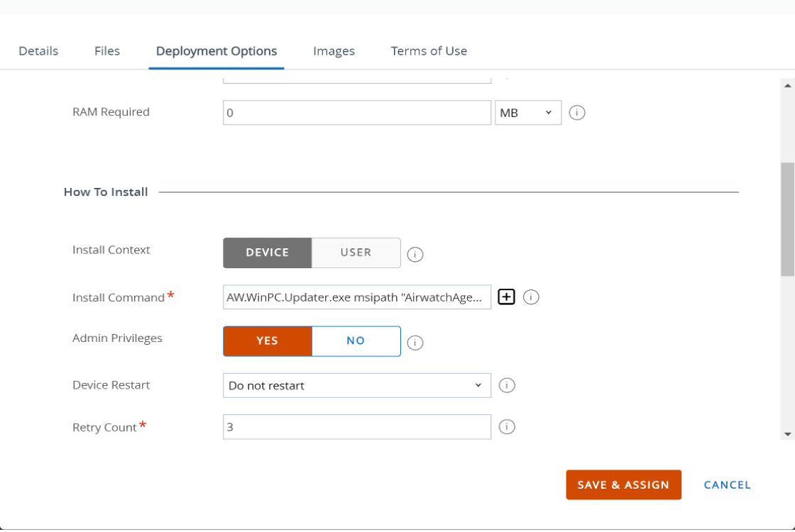795x532 pixels.
Task: View the RAM Required info tooltip
Action: [x=576, y=112]
